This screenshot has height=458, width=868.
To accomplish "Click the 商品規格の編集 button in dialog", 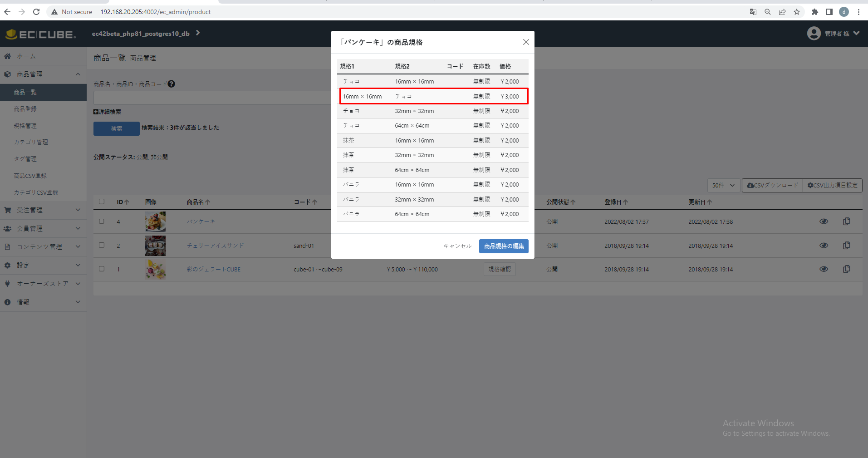I will [x=504, y=246].
